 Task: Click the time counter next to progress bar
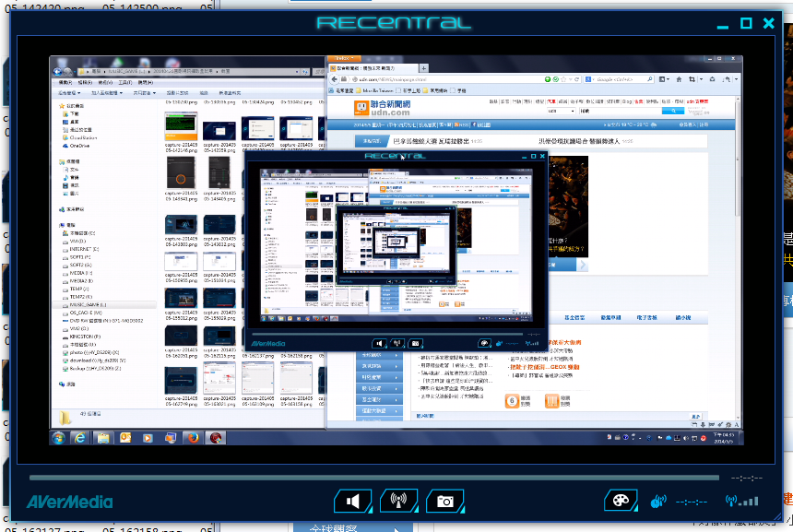pyautogui.click(x=747, y=478)
